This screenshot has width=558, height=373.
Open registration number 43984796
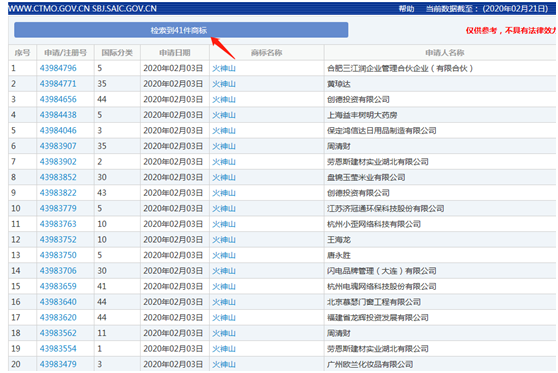point(58,68)
